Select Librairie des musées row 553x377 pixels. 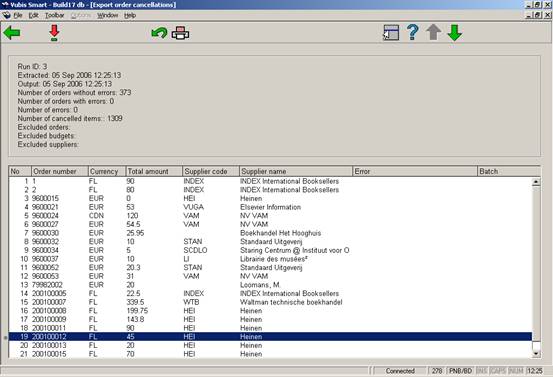point(270,259)
